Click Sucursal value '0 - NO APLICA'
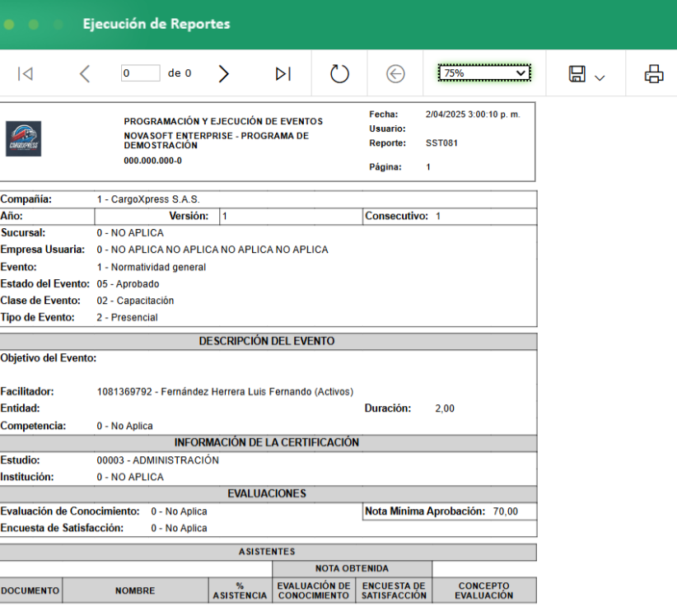This screenshot has height=616, width=677. pyautogui.click(x=130, y=233)
